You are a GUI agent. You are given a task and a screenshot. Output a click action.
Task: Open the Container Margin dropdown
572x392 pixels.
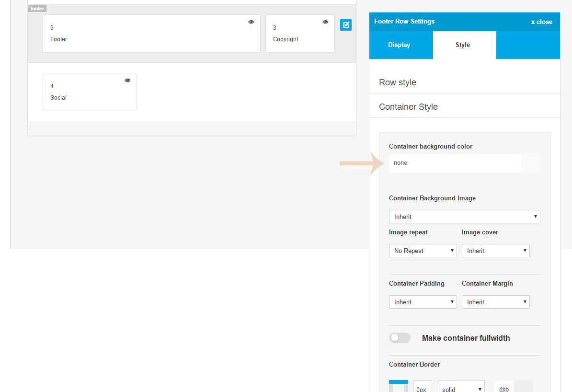495,302
